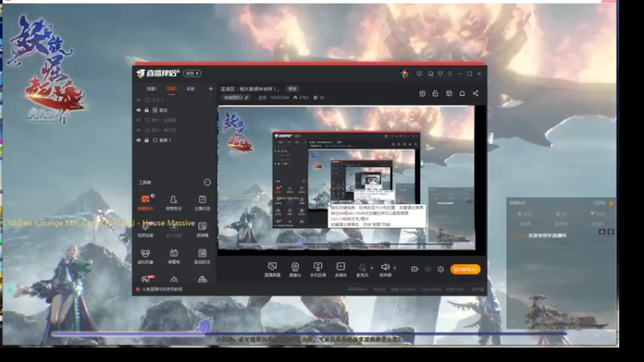
Task: Unlock the 截屏 1 source lock
Action: 147,140
